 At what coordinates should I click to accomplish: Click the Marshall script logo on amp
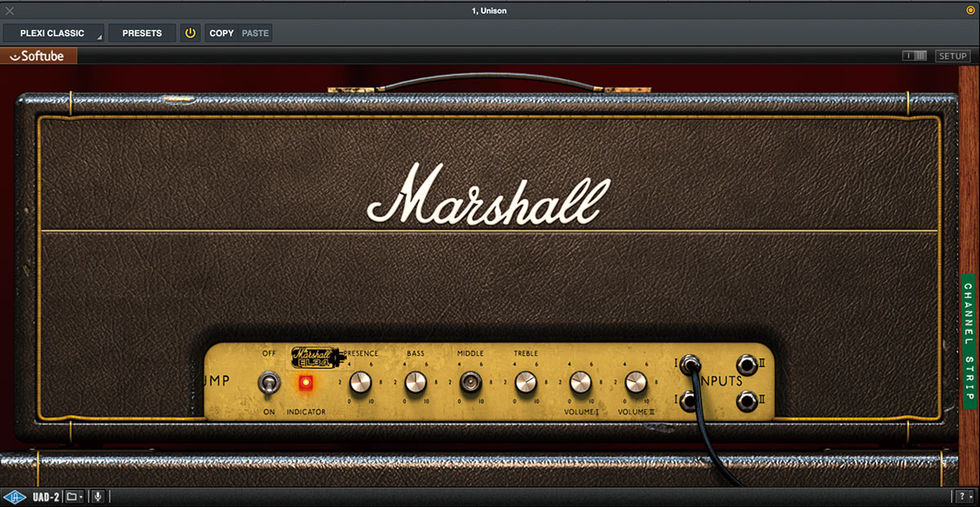(489, 196)
